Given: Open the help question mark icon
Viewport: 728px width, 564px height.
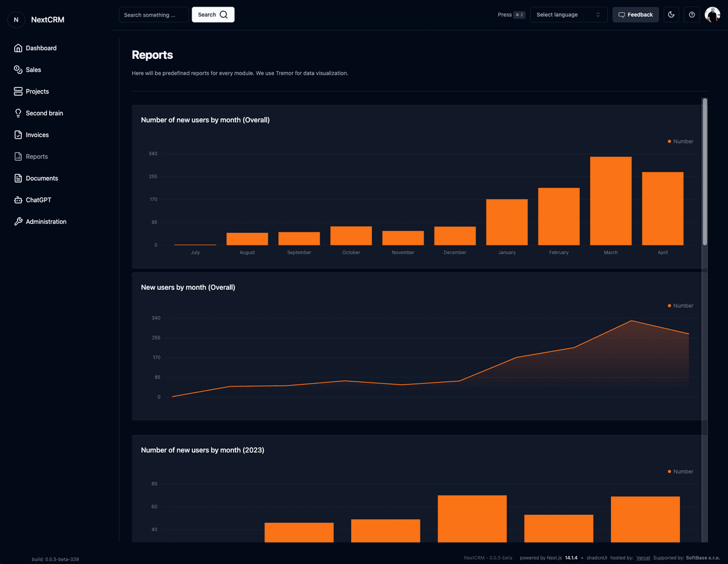Looking at the screenshot, I should (692, 15).
